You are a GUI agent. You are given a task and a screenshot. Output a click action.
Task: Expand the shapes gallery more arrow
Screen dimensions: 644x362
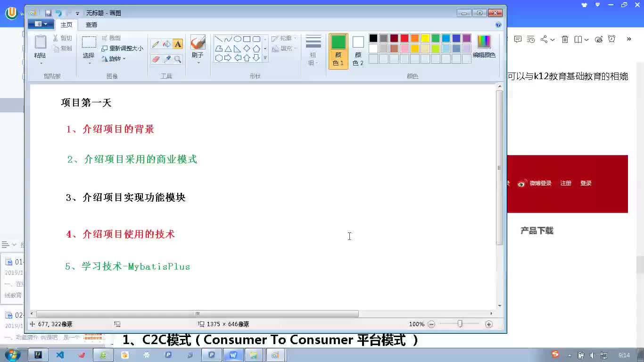pyautogui.click(x=265, y=58)
